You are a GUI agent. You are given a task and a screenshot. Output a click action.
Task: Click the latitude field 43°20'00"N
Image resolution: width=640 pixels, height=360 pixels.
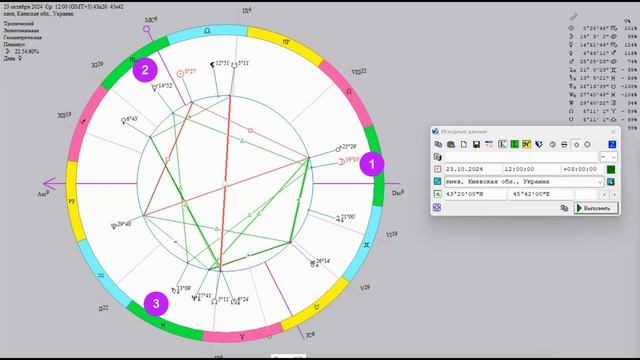pos(476,194)
